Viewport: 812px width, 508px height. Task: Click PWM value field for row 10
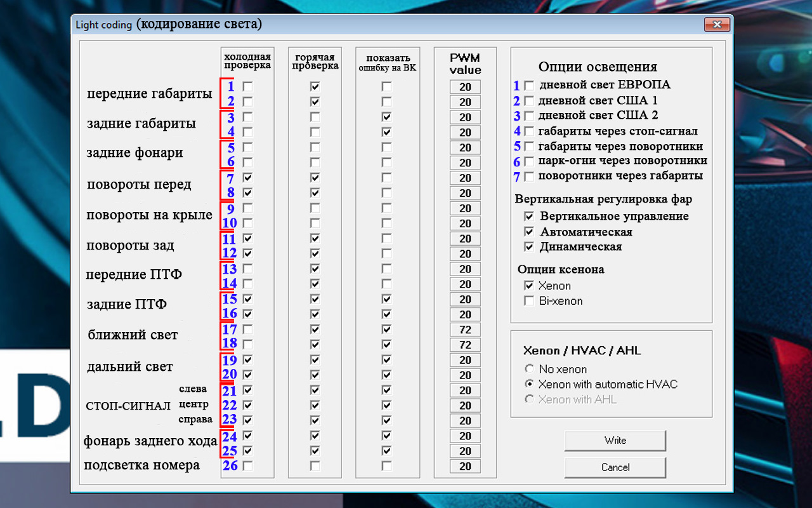point(465,224)
